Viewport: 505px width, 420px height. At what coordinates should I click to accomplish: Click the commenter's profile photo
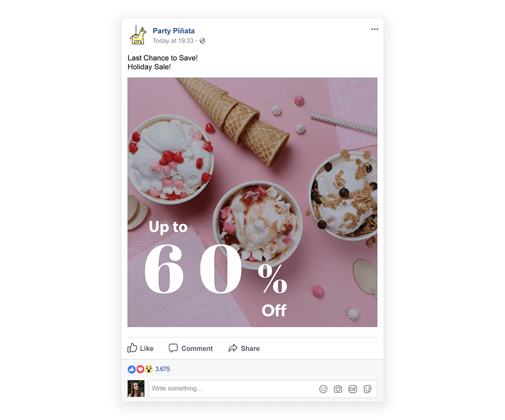(x=136, y=388)
